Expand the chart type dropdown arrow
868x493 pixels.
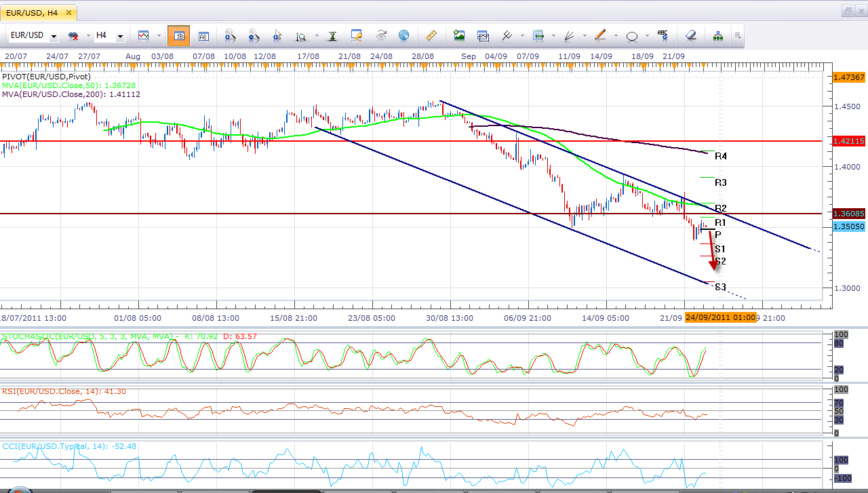coord(159,36)
